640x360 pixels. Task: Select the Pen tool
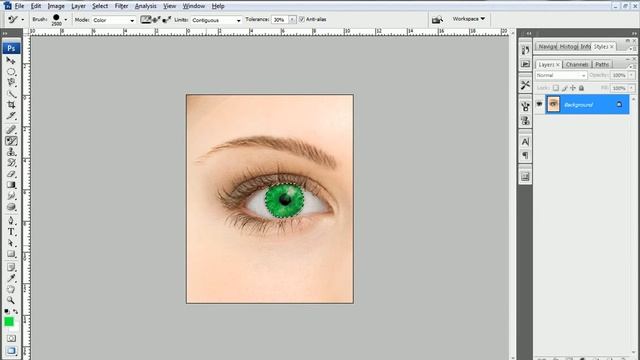11,221
